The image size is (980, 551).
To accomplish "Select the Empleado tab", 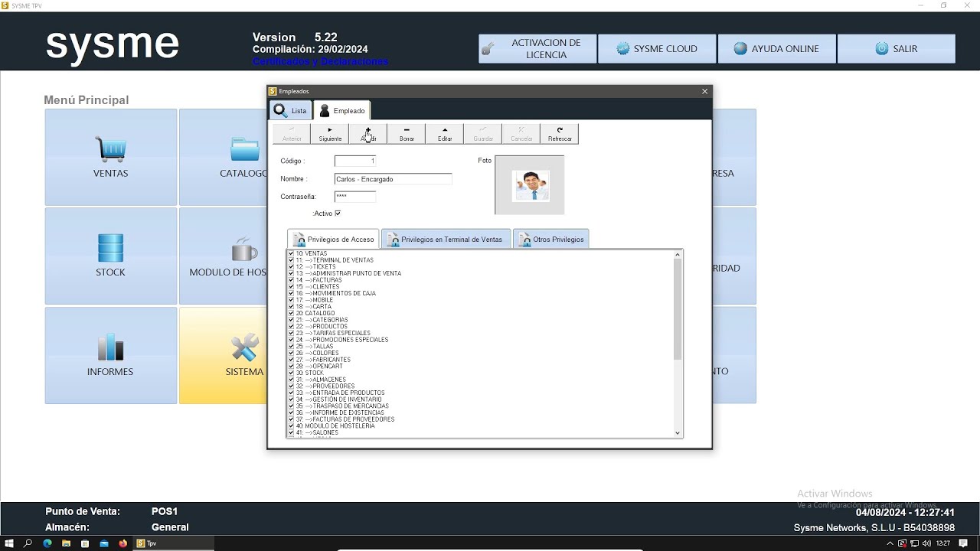I will tap(342, 110).
